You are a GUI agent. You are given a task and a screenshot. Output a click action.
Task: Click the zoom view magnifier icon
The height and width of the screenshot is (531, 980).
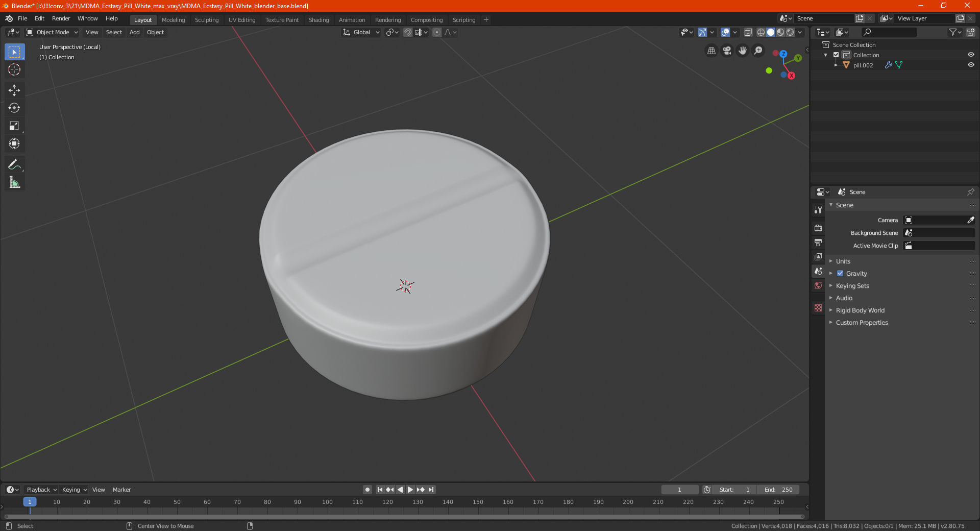(x=758, y=51)
